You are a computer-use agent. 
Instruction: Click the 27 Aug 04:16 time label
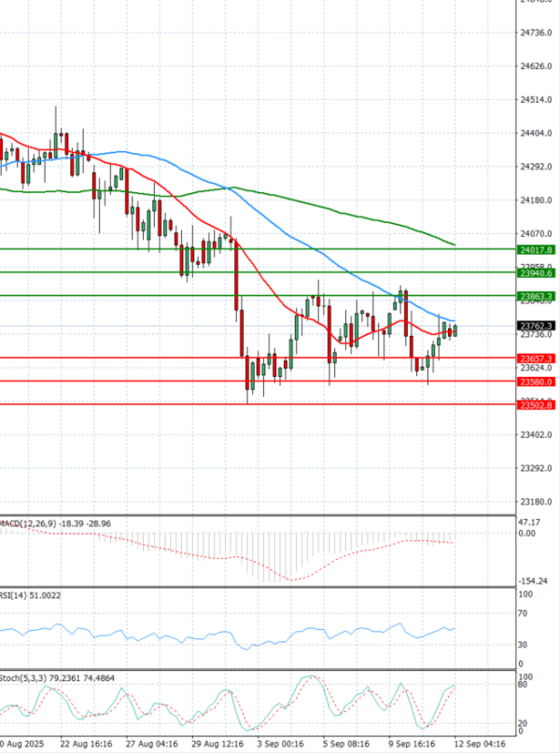click(152, 744)
